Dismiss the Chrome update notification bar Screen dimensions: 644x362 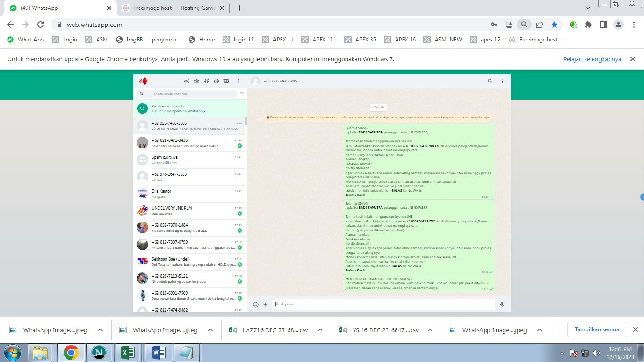tap(633, 59)
